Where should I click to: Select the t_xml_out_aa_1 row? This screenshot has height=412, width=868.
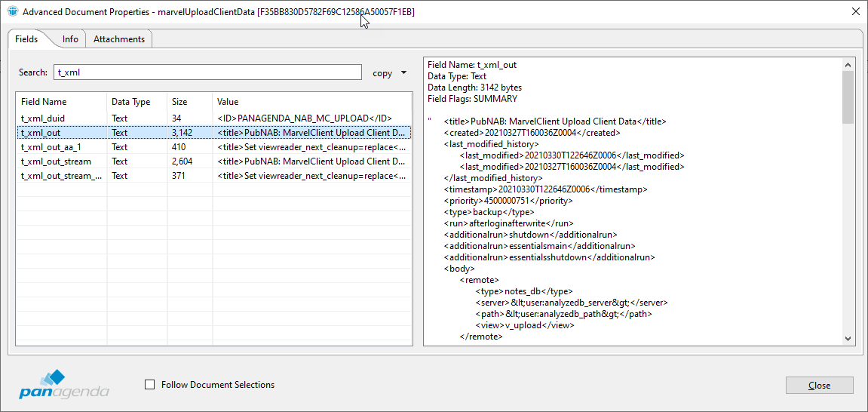[x=51, y=147]
